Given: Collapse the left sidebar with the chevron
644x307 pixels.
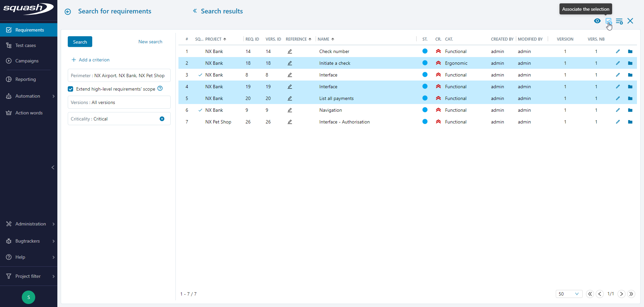Looking at the screenshot, I should coord(53,167).
